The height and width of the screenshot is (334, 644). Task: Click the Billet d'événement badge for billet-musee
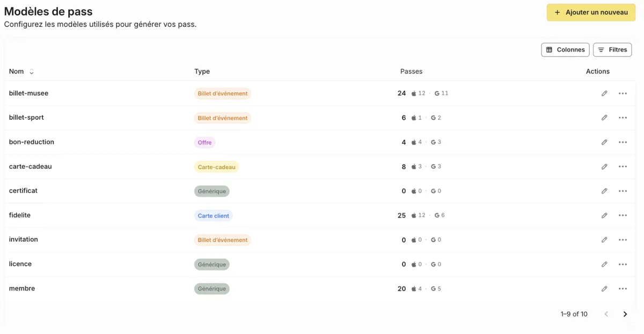tap(223, 93)
